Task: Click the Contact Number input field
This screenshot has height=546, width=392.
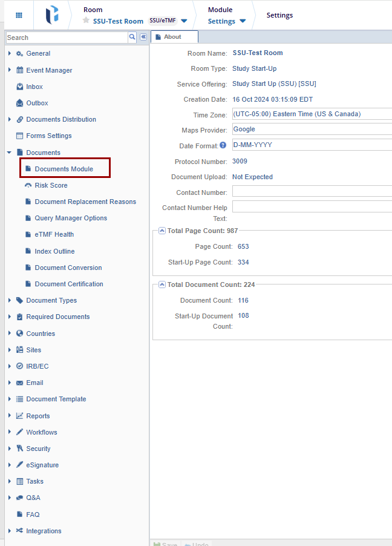Action: 312,191
